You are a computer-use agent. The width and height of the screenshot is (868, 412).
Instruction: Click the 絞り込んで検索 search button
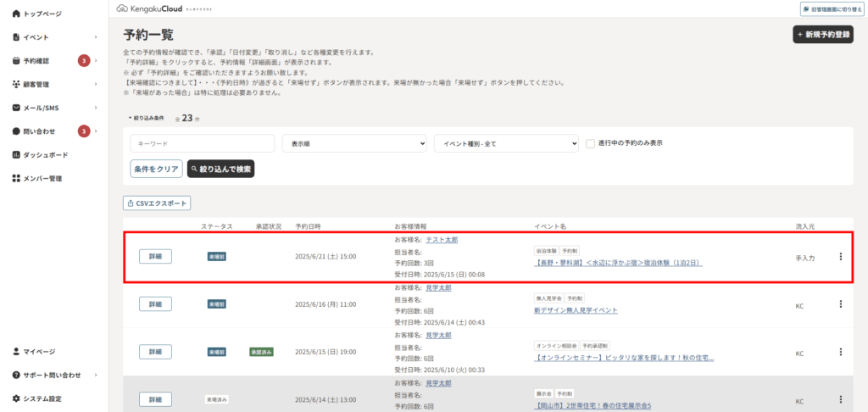coord(220,169)
